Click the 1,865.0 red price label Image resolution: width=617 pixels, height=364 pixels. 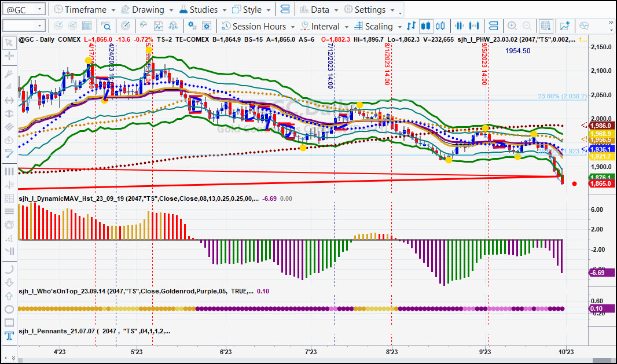click(601, 184)
